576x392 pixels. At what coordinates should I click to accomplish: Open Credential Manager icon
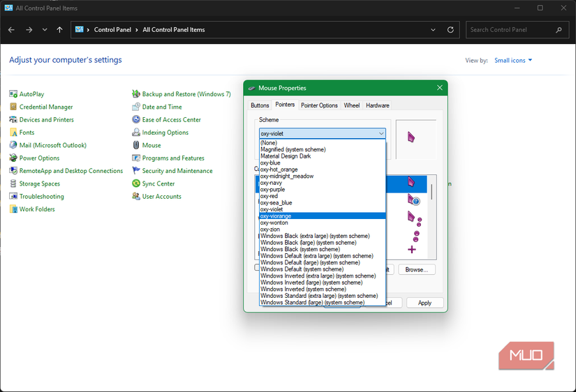coord(13,107)
